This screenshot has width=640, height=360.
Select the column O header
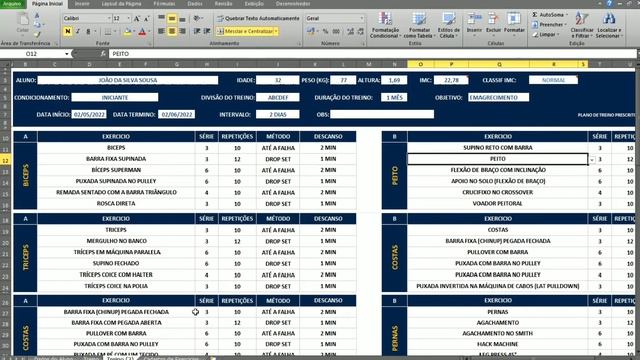click(420, 64)
